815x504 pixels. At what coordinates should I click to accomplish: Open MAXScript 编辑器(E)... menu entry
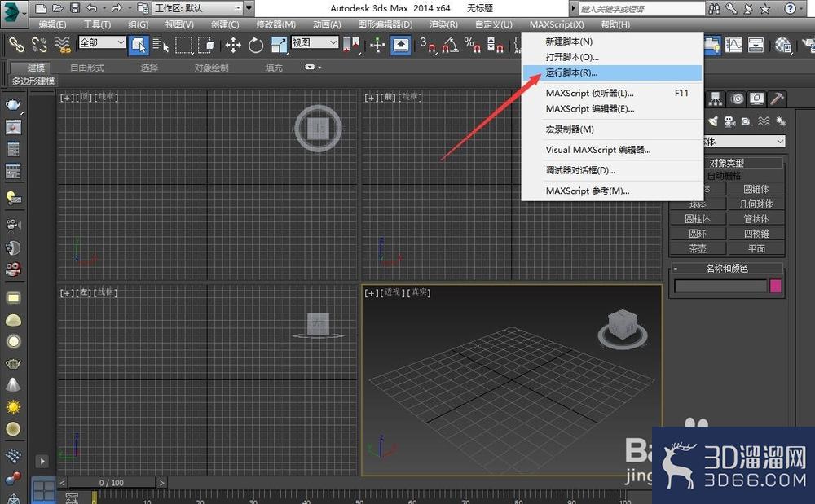pos(612,109)
